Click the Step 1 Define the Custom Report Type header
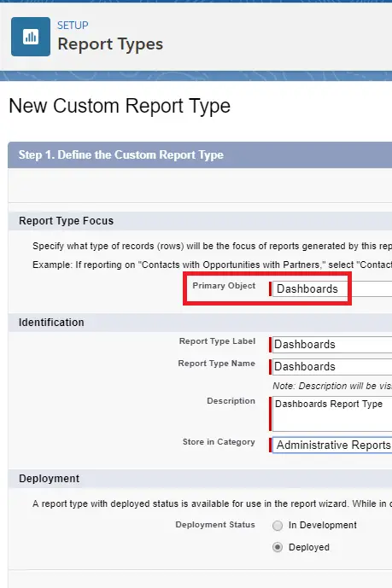The width and height of the screenshot is (392, 588). 121,154
